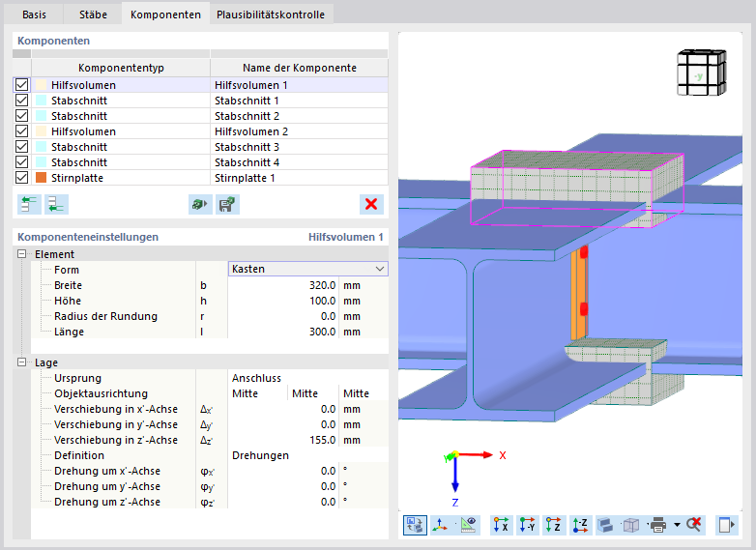
Task: Move component down in the list
Action: (x=56, y=204)
